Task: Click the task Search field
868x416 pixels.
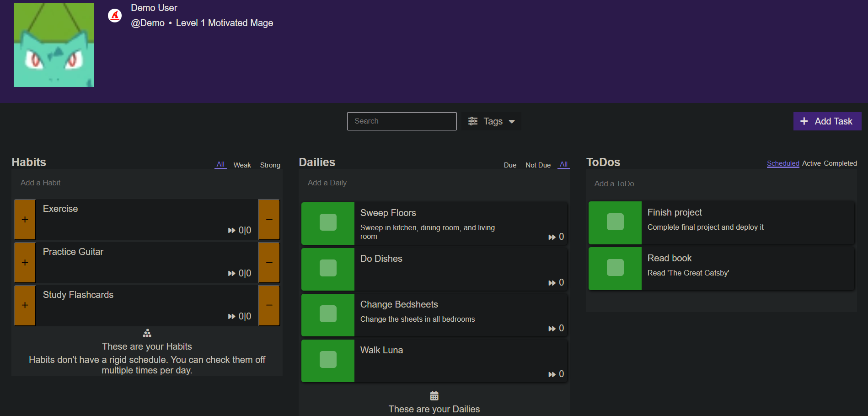Action: pos(402,121)
